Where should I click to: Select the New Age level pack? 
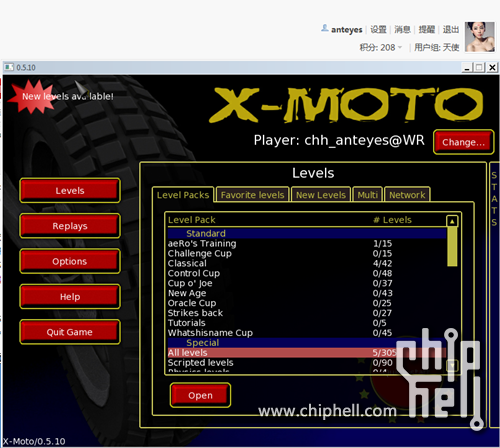click(307, 293)
